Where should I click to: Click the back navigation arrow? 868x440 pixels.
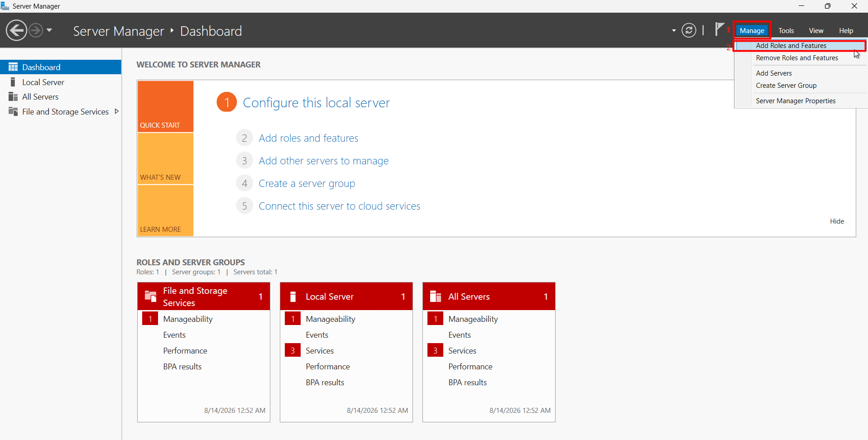click(17, 30)
